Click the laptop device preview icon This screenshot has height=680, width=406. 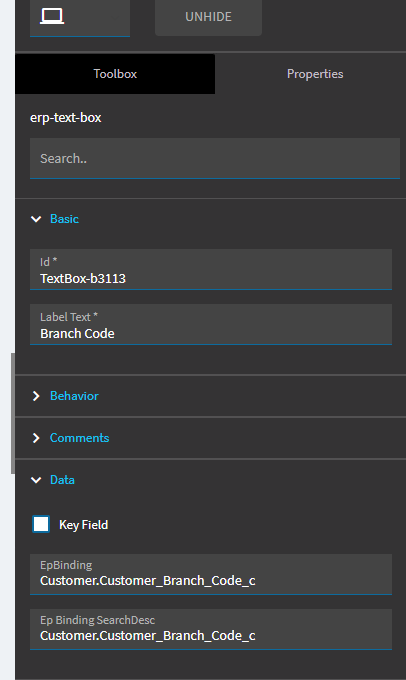tap(52, 16)
